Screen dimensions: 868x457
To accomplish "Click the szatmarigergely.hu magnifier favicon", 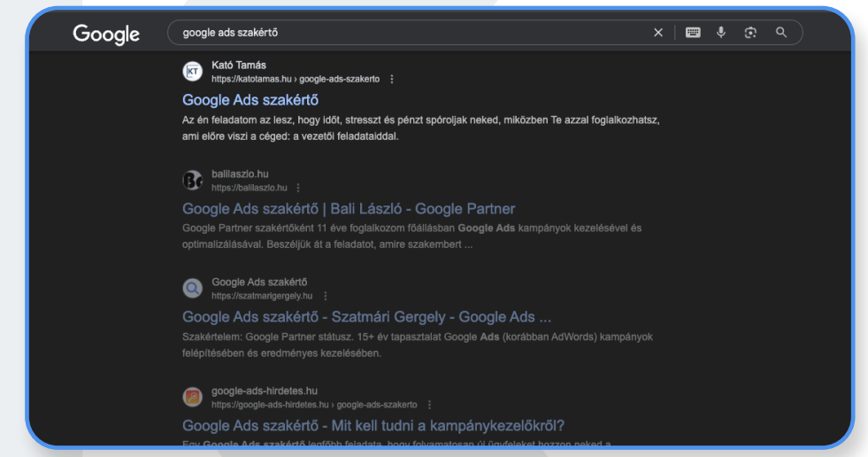I will pos(193,288).
